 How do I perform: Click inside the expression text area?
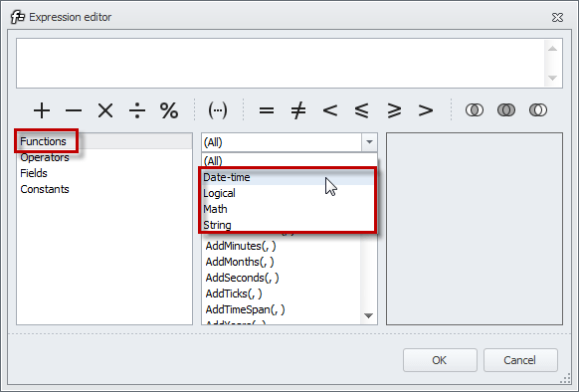281,64
